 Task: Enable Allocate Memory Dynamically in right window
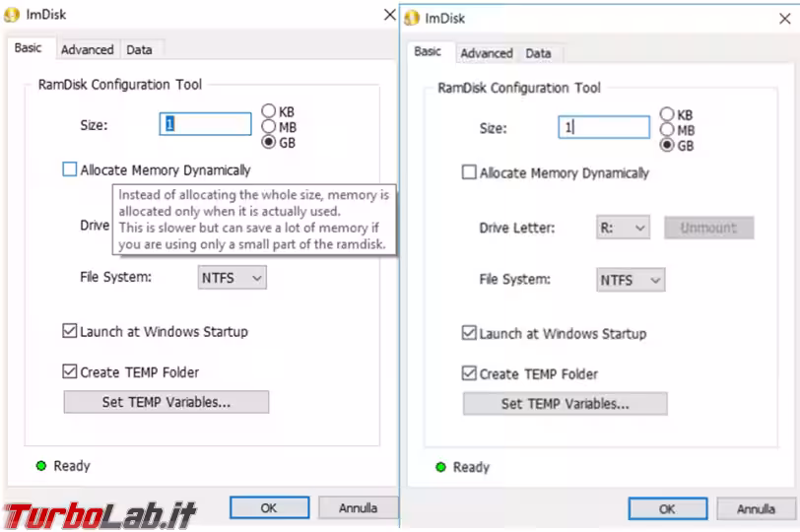pos(469,172)
